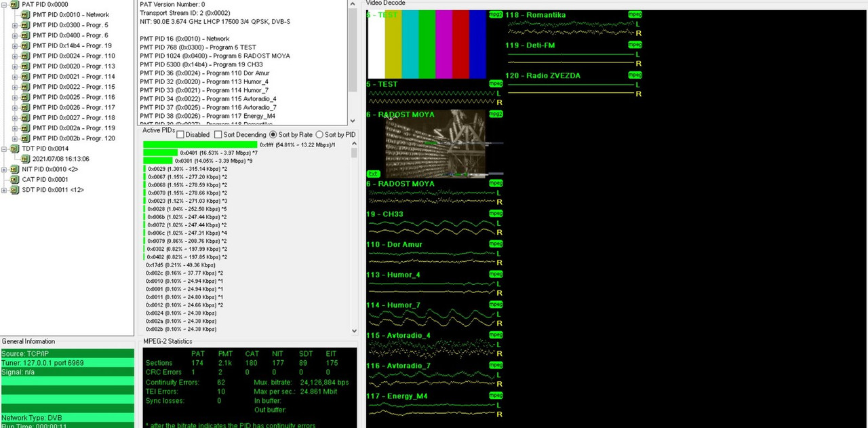Click the mpeg badge for 110 - Dor Amur
Viewport: 868px width, 428px height.
coord(496,244)
